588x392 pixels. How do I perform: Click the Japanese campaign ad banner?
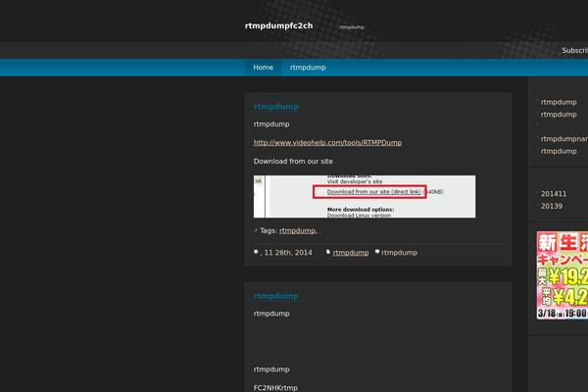(x=563, y=275)
